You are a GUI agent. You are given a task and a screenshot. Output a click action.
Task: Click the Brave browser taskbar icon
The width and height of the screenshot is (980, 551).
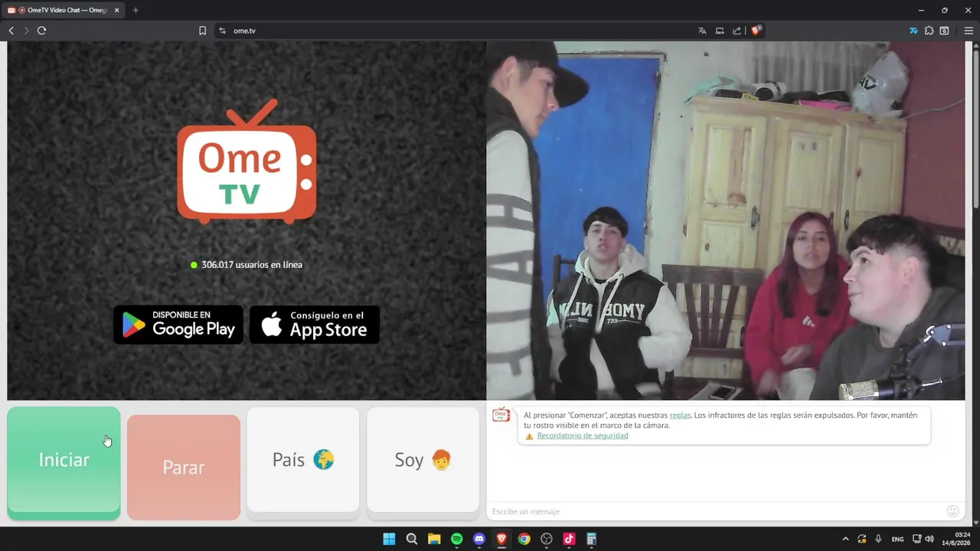click(x=501, y=539)
